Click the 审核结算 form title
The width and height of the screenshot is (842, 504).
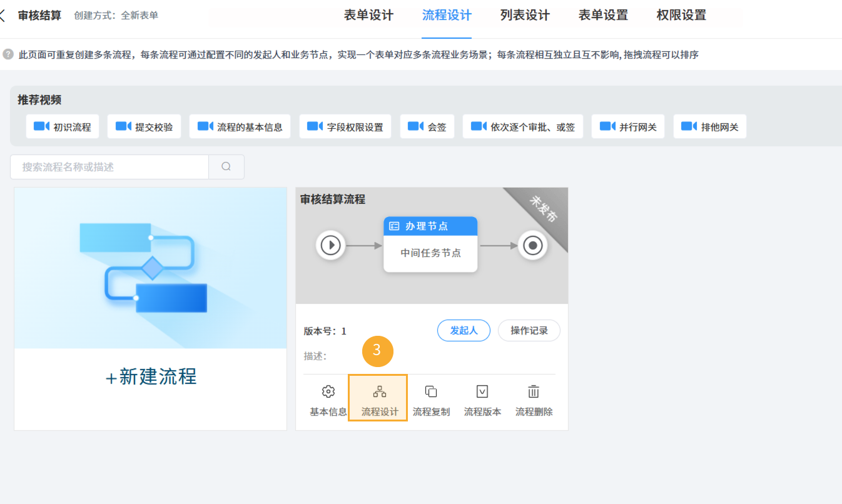point(39,15)
